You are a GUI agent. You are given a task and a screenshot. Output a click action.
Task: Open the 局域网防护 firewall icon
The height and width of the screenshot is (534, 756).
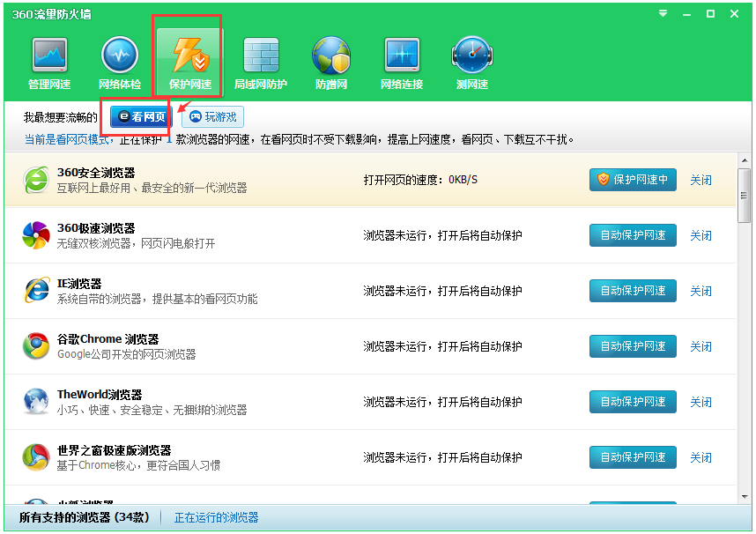click(261, 56)
